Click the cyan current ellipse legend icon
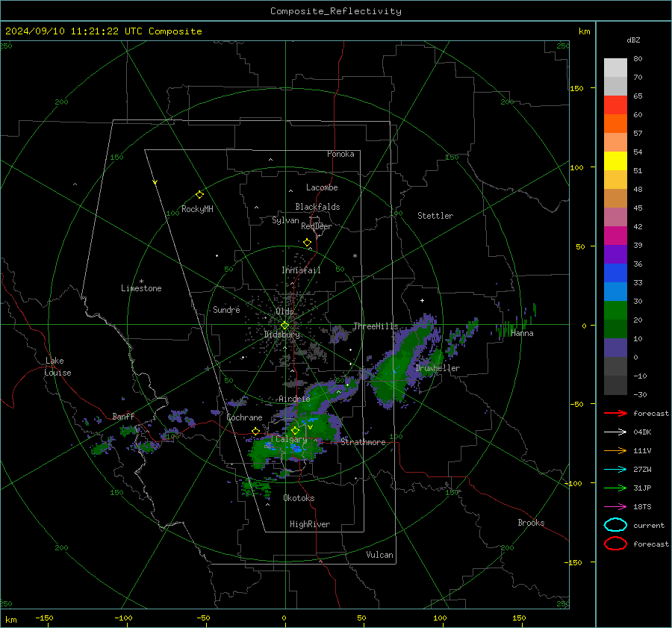This screenshot has width=672, height=628. coord(615,525)
